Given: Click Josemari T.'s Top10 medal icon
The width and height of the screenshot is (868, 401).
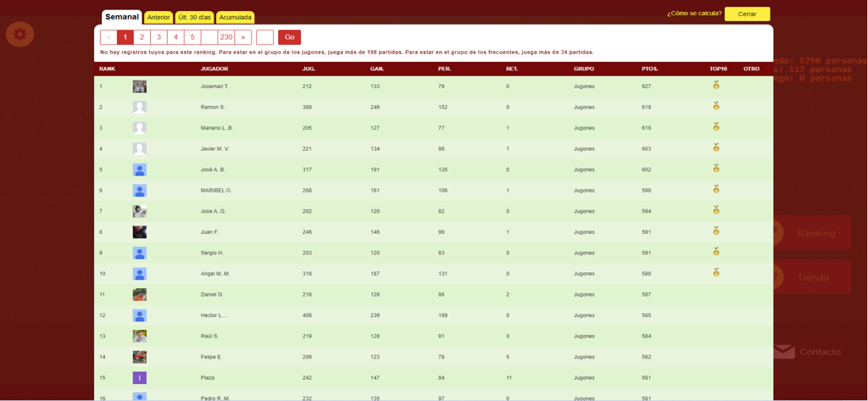Looking at the screenshot, I should [715, 85].
